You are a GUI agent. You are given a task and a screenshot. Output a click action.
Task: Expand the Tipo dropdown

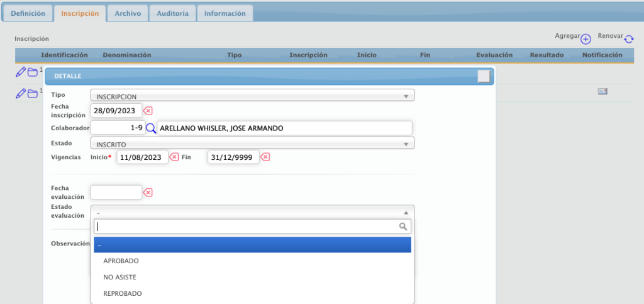252,96
